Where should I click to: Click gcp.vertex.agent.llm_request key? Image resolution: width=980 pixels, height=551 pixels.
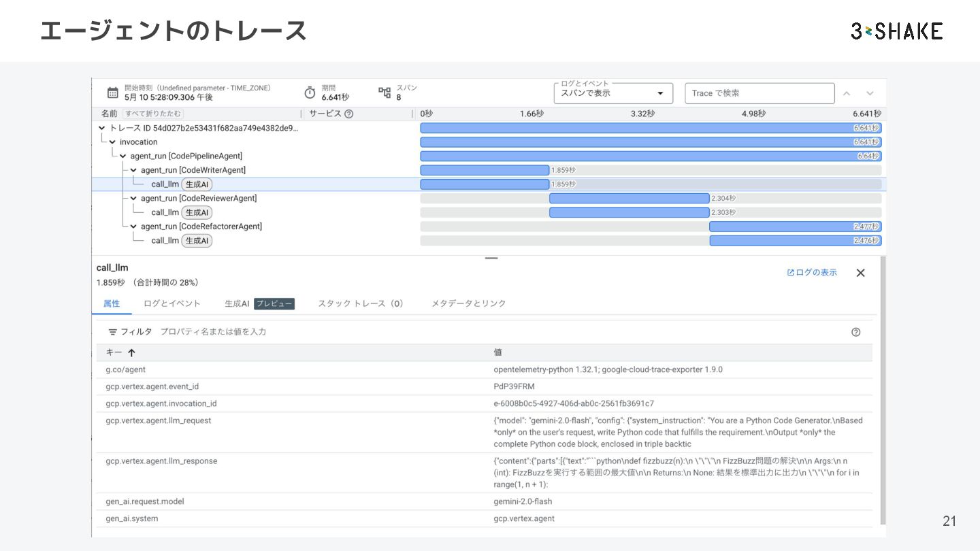coord(159,420)
